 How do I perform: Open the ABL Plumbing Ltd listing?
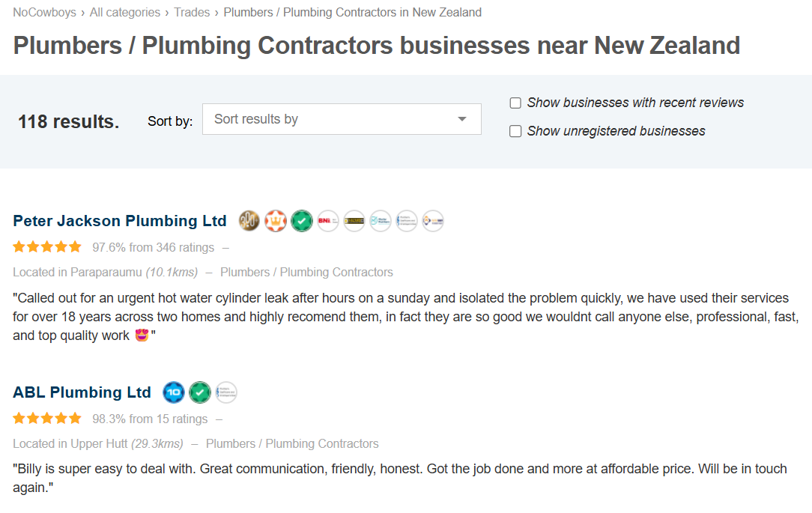point(82,392)
